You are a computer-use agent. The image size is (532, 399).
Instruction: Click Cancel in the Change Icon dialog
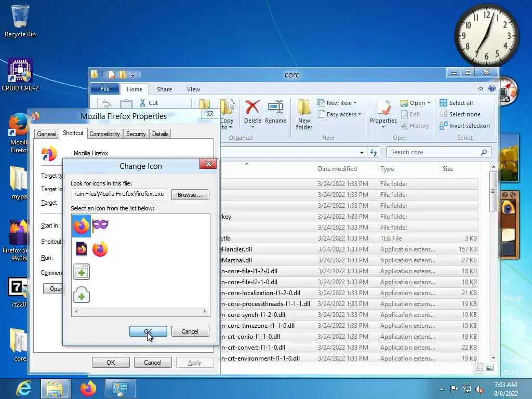tap(190, 331)
